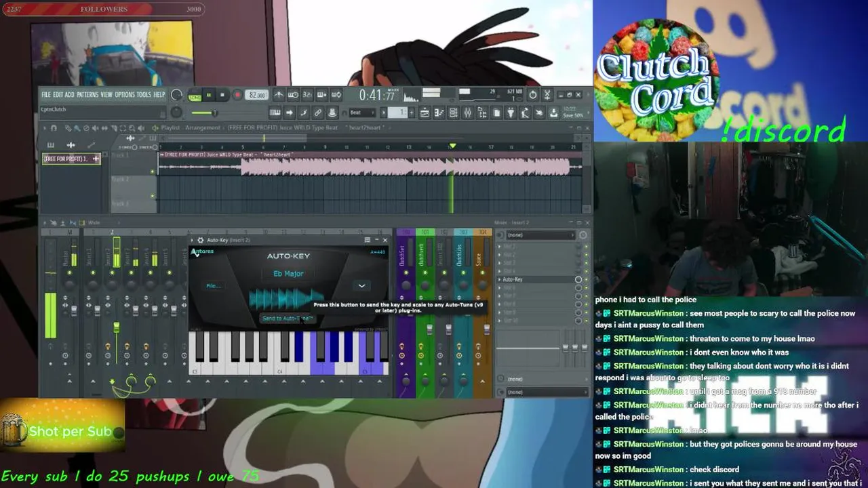Open the mixer input (none) dropdown at top
Screen dimensions: 868x488
[x=540, y=235]
